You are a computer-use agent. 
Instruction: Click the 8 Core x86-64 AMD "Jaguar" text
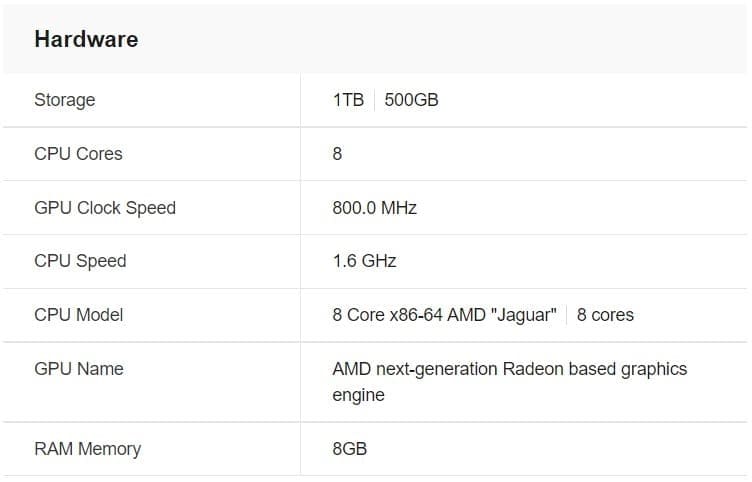point(444,315)
